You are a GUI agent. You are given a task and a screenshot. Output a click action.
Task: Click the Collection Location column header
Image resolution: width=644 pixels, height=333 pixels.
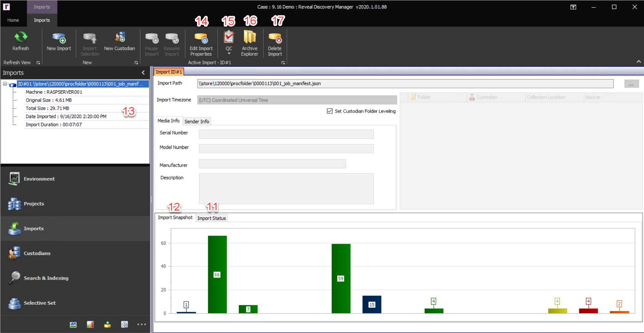(x=554, y=97)
